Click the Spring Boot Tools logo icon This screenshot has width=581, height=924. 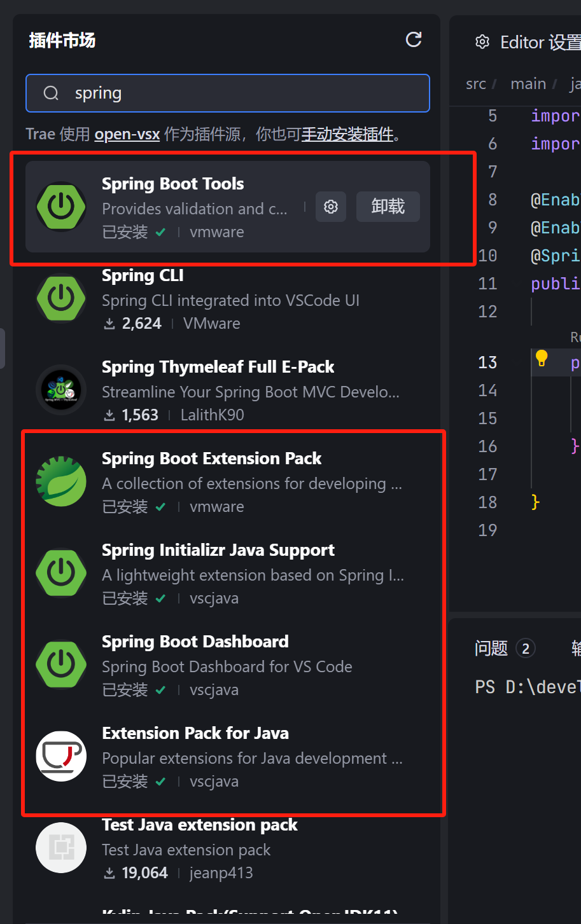(x=61, y=207)
